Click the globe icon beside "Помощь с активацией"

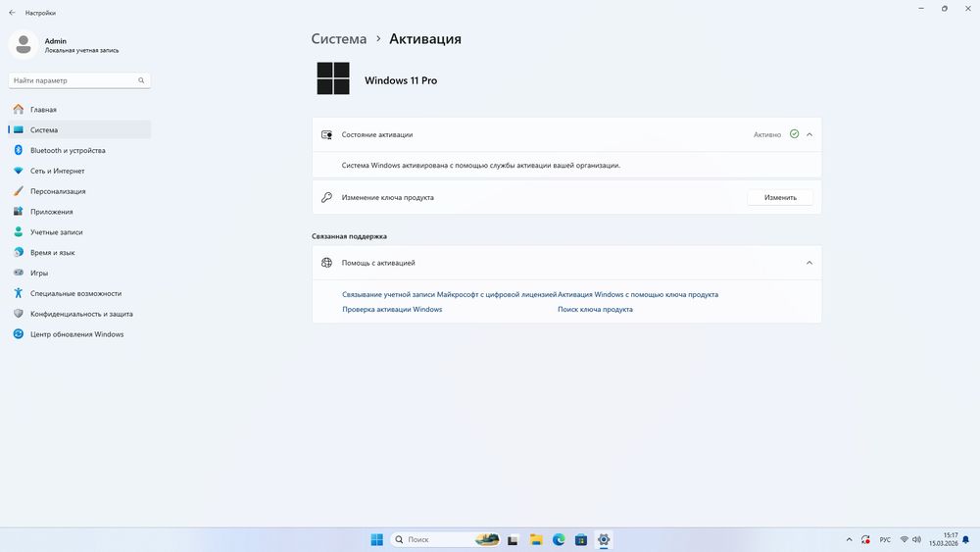click(327, 263)
